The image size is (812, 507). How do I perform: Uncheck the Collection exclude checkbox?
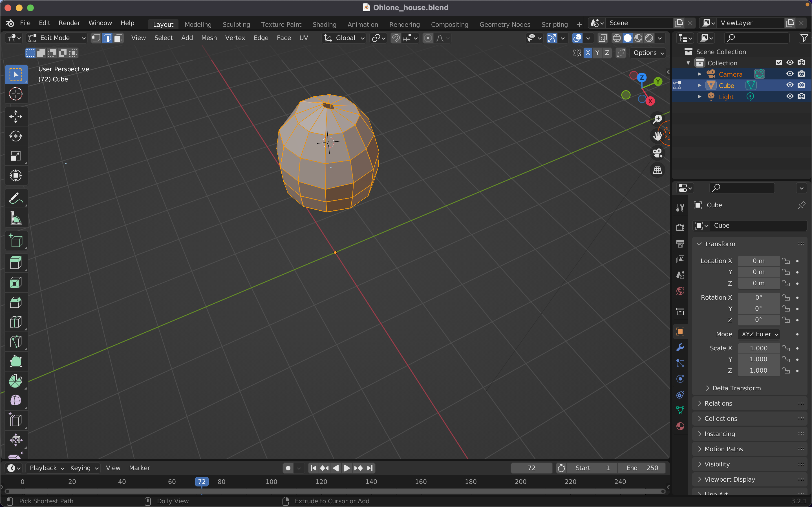pos(779,63)
